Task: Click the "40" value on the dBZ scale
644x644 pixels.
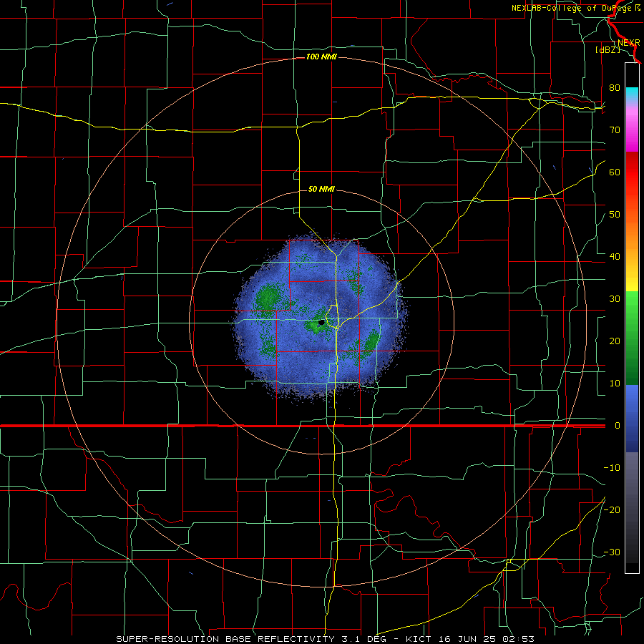Action: tap(615, 256)
